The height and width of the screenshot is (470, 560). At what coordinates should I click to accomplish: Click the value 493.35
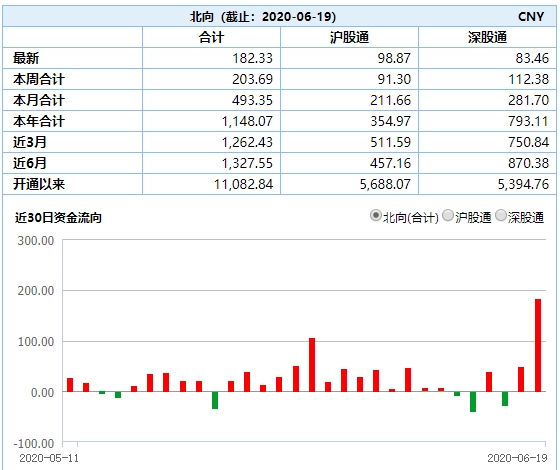(x=252, y=100)
